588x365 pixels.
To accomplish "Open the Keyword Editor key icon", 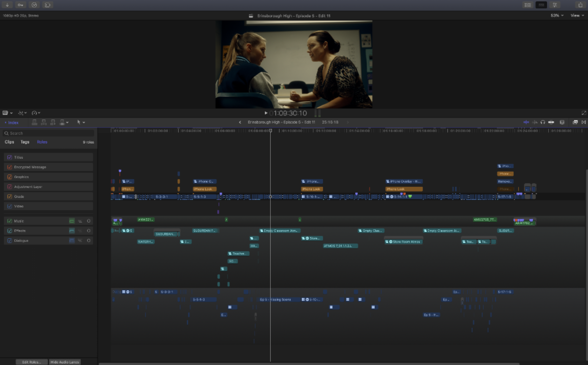I will [21, 5].
